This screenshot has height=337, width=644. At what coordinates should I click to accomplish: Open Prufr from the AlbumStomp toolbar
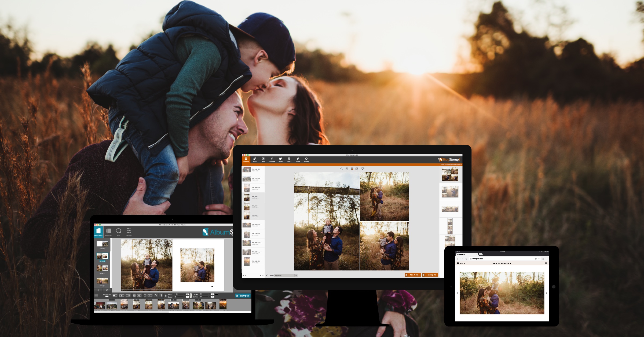coord(119,232)
